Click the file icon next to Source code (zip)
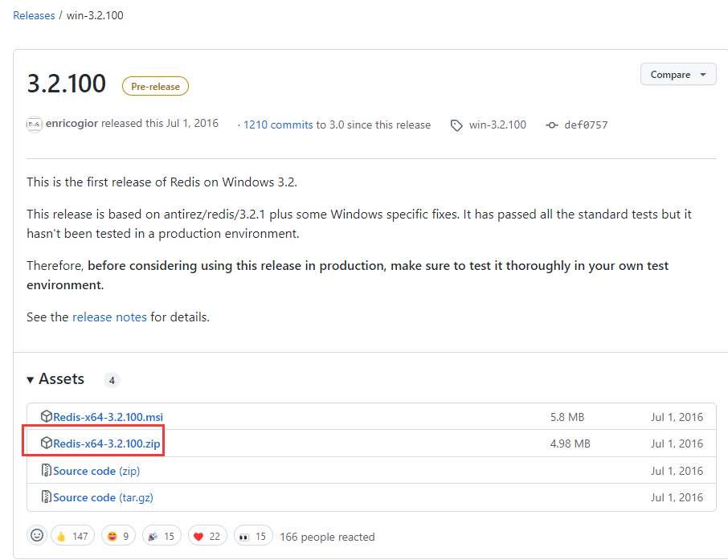Image resolution: width=728 pixels, height=560 pixels. point(47,471)
